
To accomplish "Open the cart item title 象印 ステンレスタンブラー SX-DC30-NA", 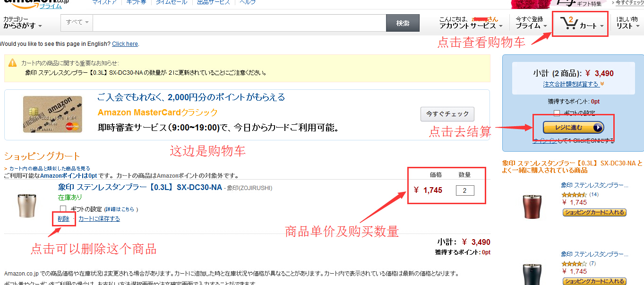I will click(x=140, y=187).
